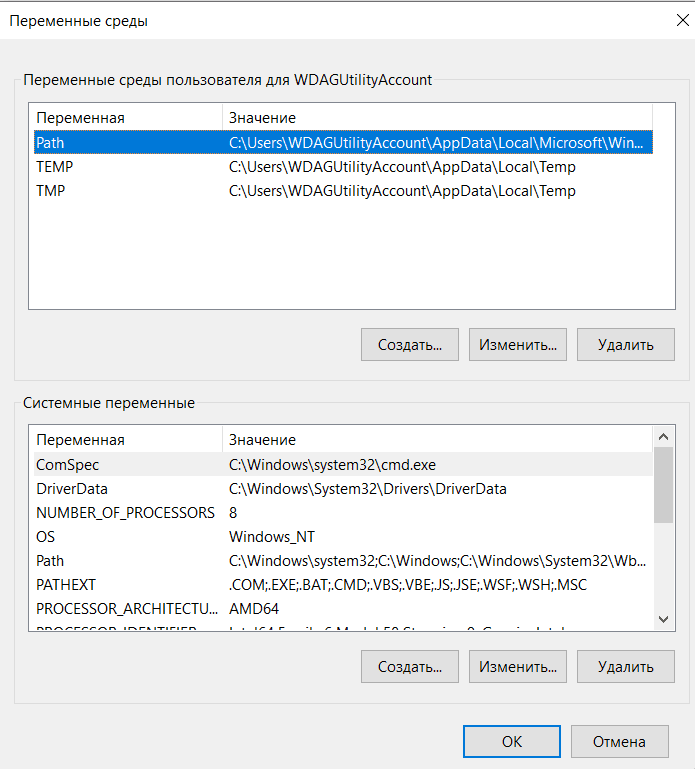This screenshot has width=695, height=769.
Task: Sort user variables by the Переменная column header
Action: coord(125,118)
